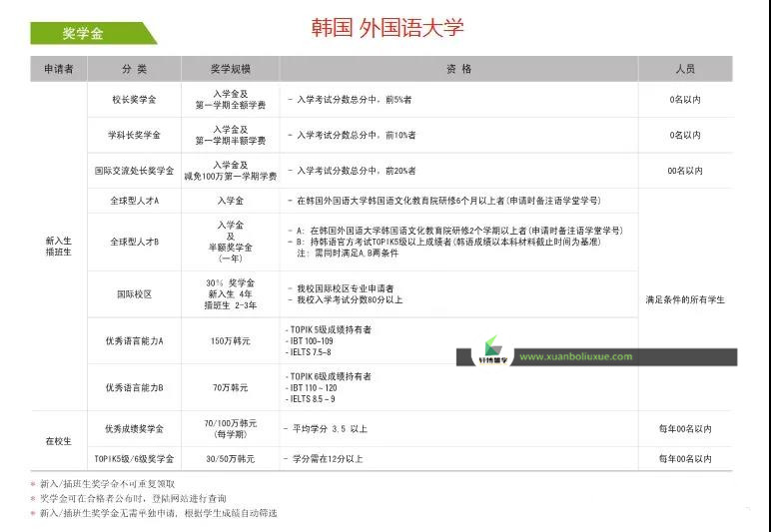The width and height of the screenshot is (771, 532).
Task: Select the 国际交流处长奖学金 cell
Action: (134, 171)
